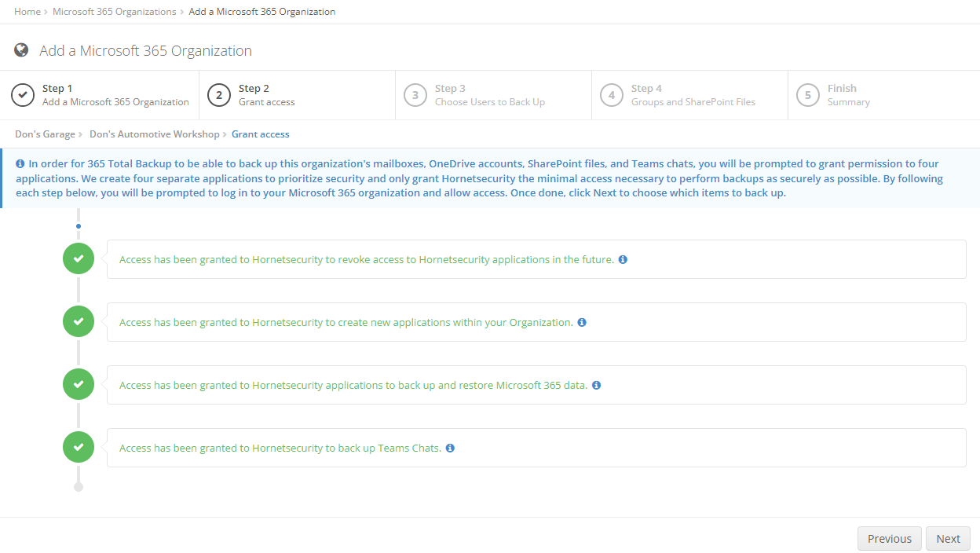Viewport: 980px width, 553px height.
Task: Click last breadcrumb 'Add a Microsoft 365 Organization'
Action: point(262,12)
